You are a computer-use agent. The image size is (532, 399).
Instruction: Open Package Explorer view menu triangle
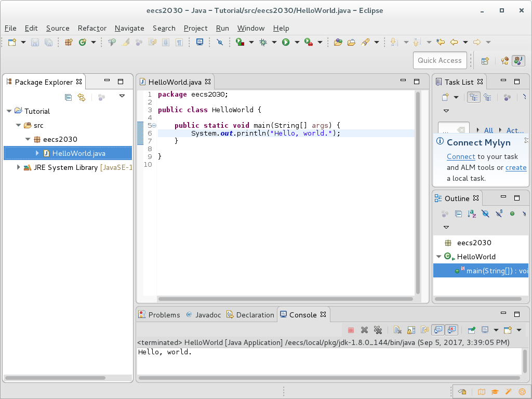coord(122,96)
